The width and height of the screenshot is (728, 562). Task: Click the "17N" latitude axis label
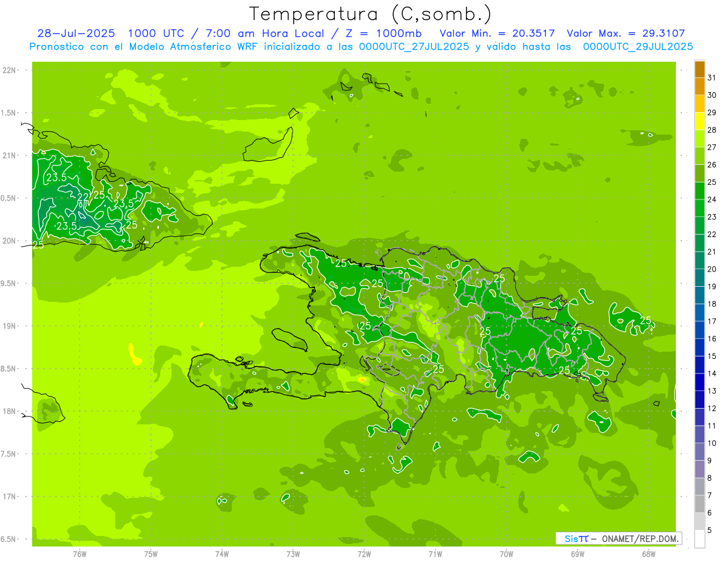pos(9,497)
